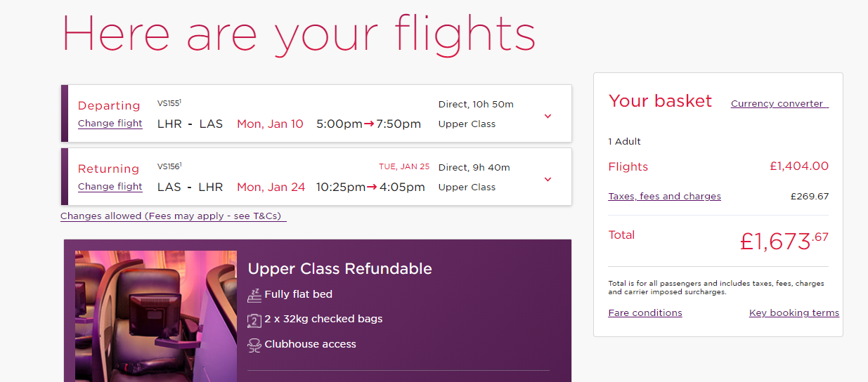Click the arrow between returning flight times
Viewport: 868px width, 382px height.
(373, 187)
